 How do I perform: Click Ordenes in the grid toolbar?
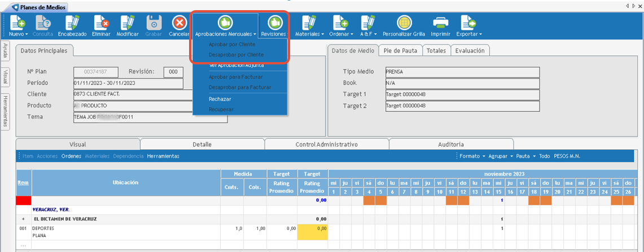pos(72,156)
